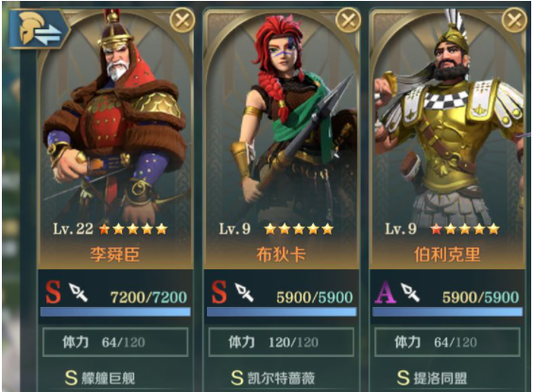Click the S rank badge of 布狄卡
Image resolution: width=534 pixels, height=392 pixels.
219,292
